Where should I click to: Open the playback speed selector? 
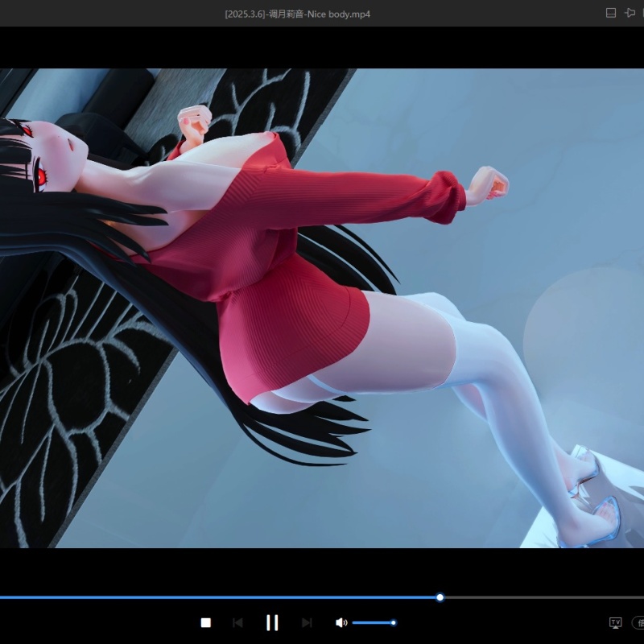click(638, 622)
